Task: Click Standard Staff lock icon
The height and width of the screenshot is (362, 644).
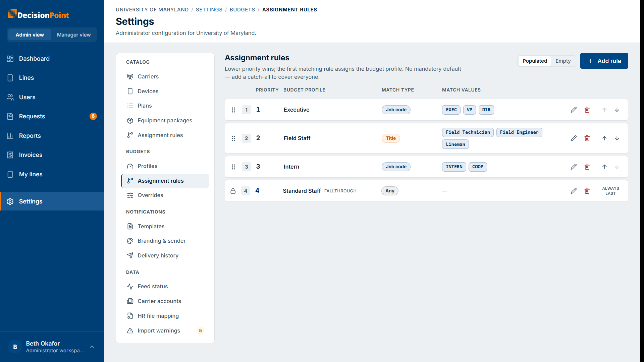Action: click(x=233, y=191)
